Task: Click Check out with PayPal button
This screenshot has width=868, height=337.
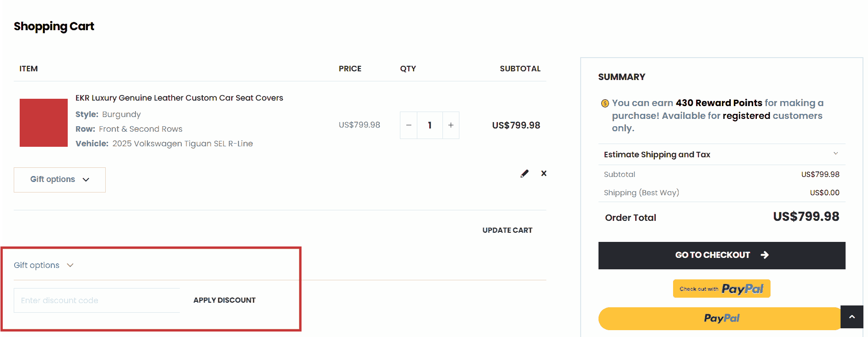Action: 721,289
